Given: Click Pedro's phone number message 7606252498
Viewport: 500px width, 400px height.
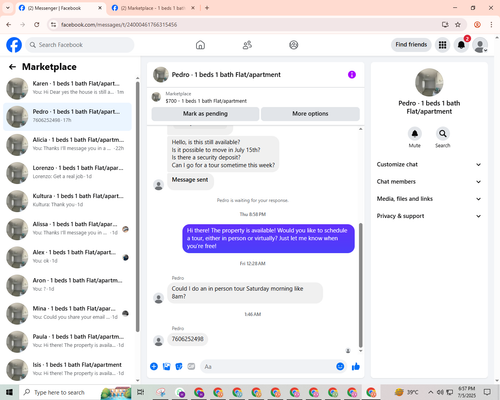Looking at the screenshot, I should (x=187, y=339).
